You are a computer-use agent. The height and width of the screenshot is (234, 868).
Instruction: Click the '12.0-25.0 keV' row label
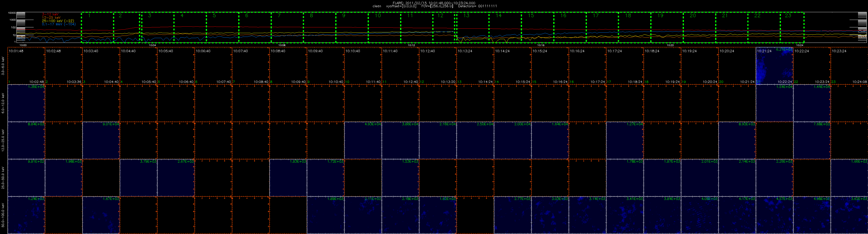(x=3, y=140)
